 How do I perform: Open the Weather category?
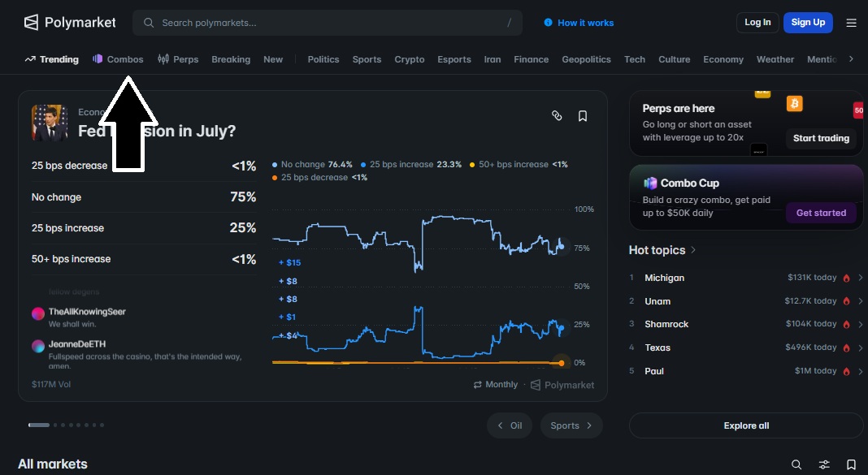pos(775,59)
